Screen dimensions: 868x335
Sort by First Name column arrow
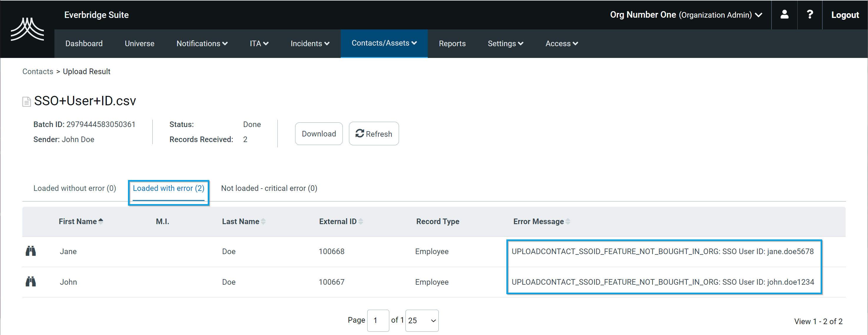pos(100,221)
